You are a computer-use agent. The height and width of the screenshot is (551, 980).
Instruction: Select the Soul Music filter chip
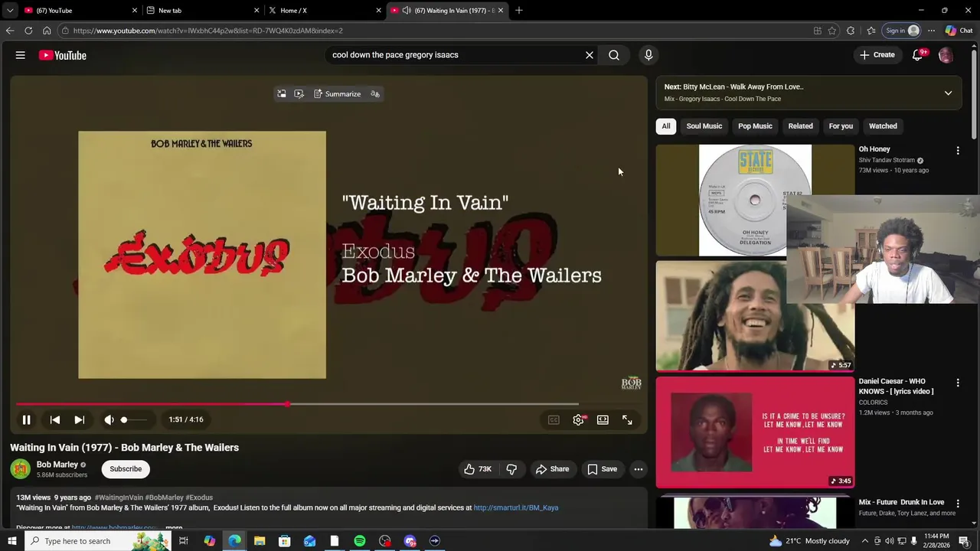704,126
